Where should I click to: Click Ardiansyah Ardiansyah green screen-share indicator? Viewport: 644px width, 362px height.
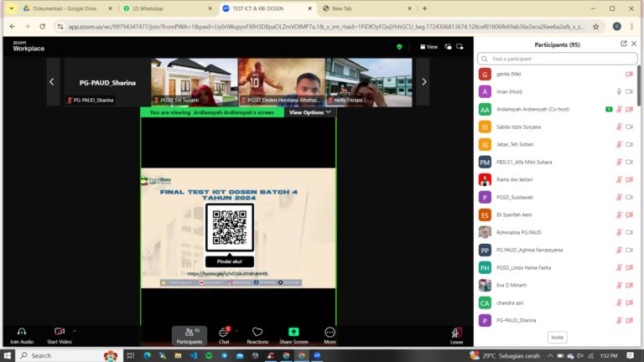tap(609, 109)
